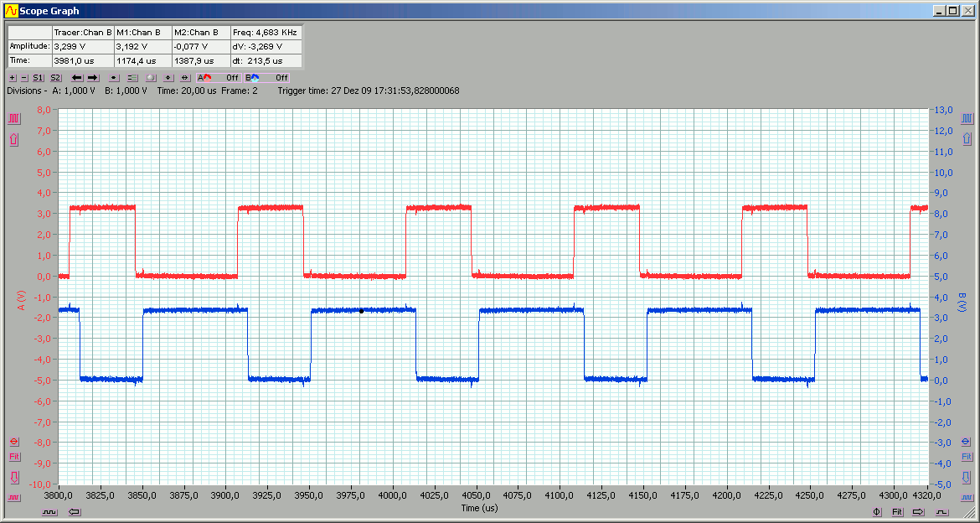The width and height of the screenshot is (980, 523).
Task: Shift channel A trace down with red arrow
Action: tap(13, 478)
